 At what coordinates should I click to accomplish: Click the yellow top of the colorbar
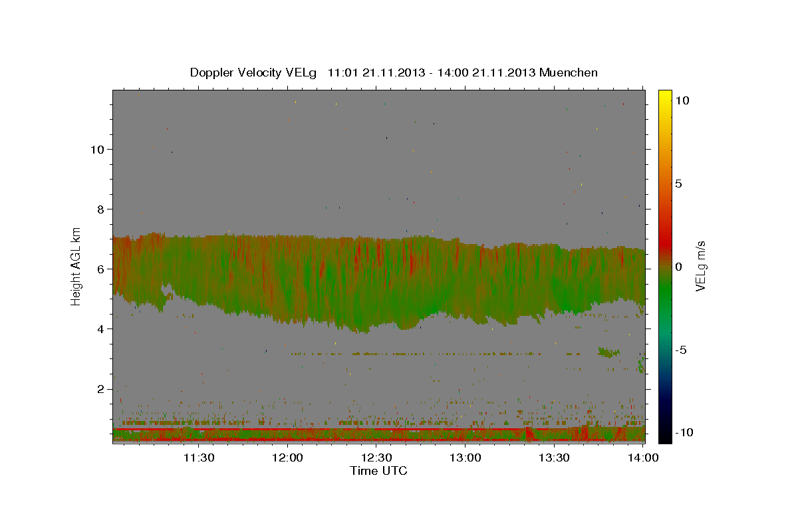click(x=665, y=94)
